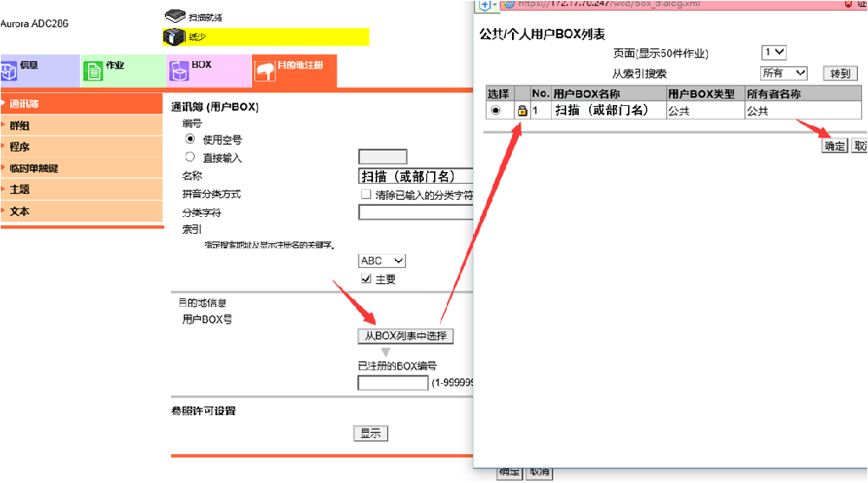The width and height of the screenshot is (868, 483).
Task: Click the BOX tab box icon
Action: point(179,71)
